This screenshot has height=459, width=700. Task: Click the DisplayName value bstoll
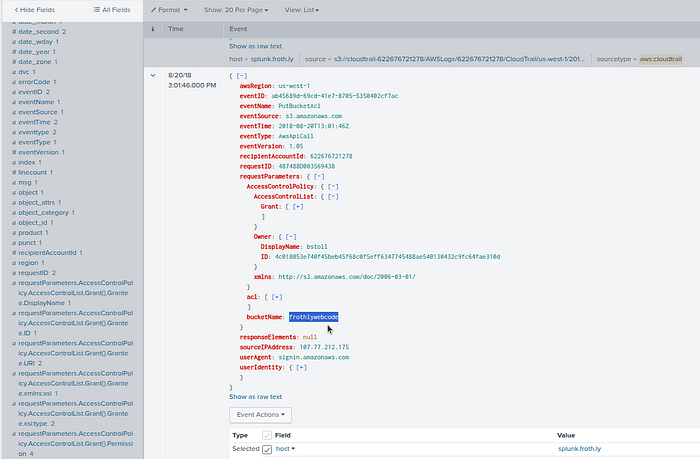point(317,247)
